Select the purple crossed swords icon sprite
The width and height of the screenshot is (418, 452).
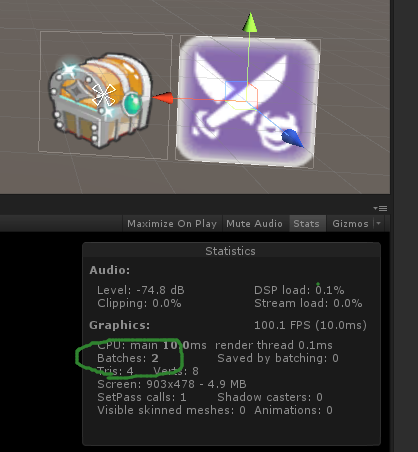click(248, 102)
